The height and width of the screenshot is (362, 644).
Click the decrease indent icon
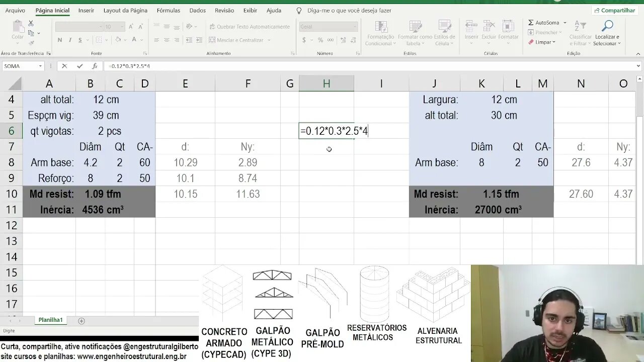[190, 40]
